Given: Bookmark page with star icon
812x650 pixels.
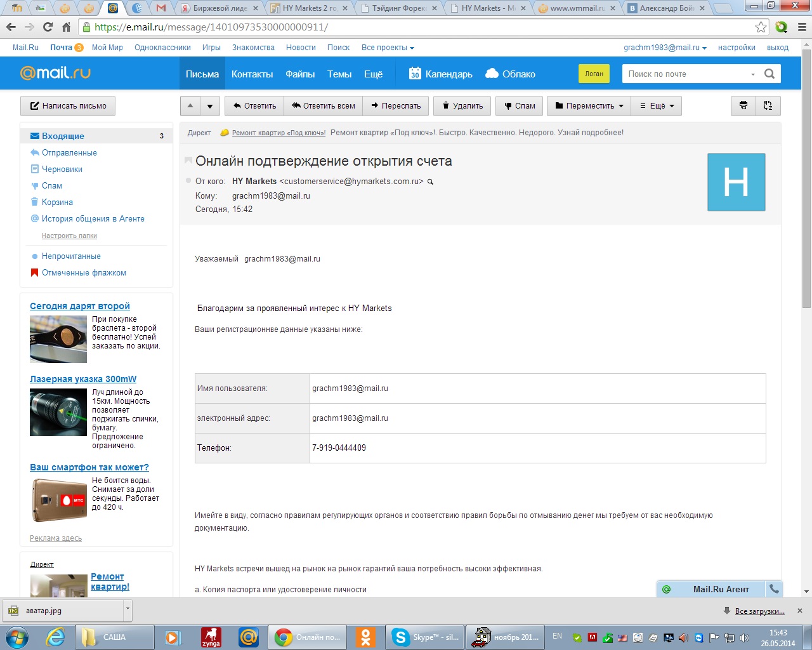Looking at the screenshot, I should pyautogui.click(x=761, y=27).
